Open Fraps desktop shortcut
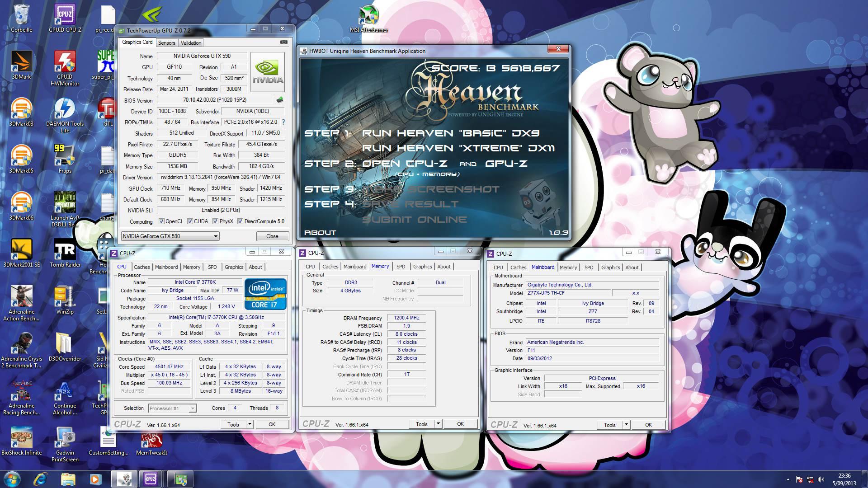Image resolution: width=868 pixels, height=488 pixels. [65, 159]
